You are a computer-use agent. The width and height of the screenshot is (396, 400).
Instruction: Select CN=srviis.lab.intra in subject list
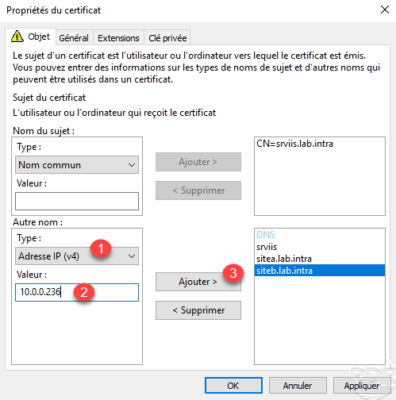pos(295,144)
